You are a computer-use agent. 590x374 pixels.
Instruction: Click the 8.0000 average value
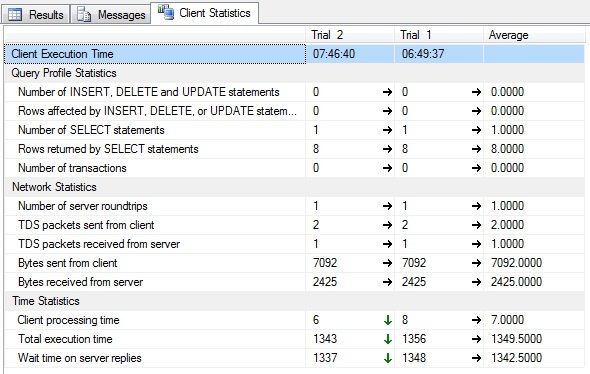[x=507, y=149]
